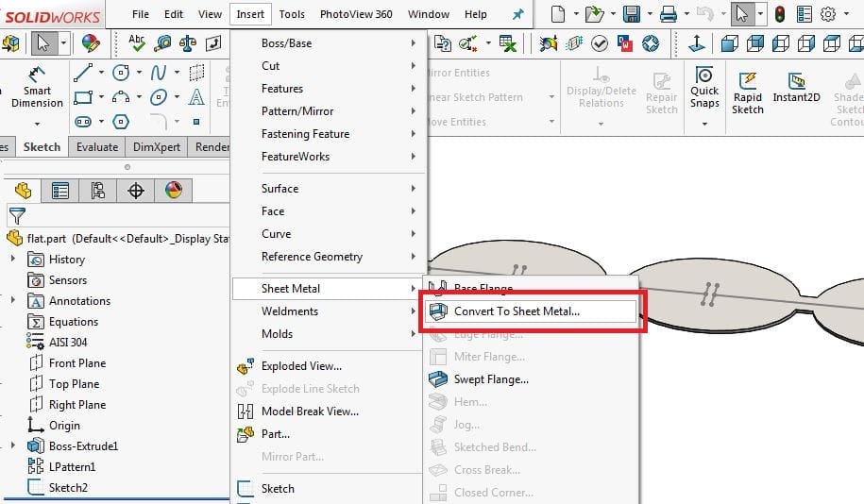
Task: Expand the History tree node
Action: [x=12, y=259]
